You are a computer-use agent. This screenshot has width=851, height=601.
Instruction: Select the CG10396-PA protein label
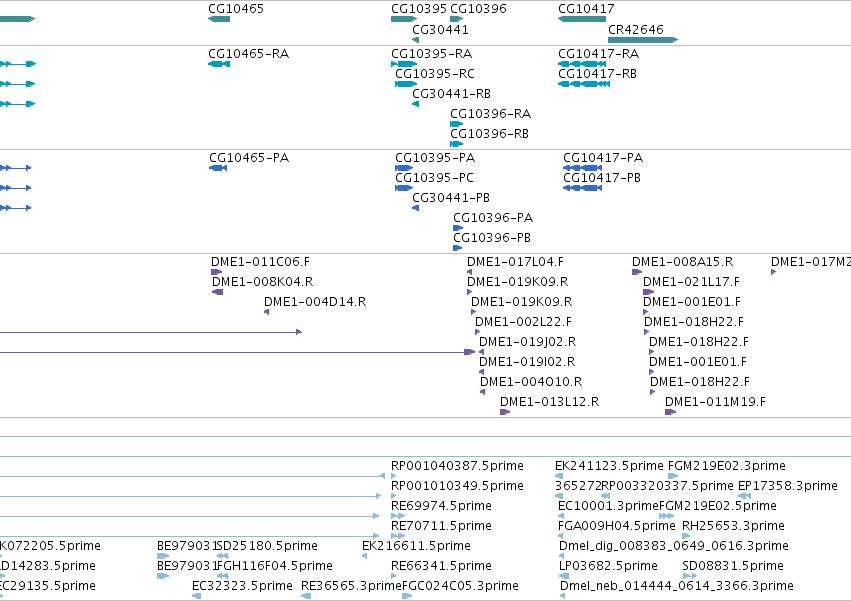coord(493,218)
